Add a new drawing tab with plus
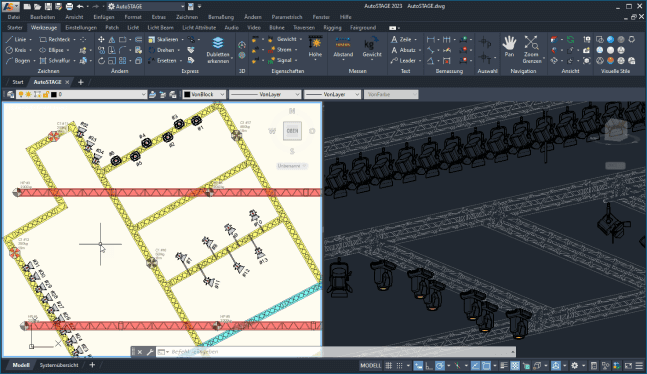Viewport: 647px width, 374px height. 80,82
